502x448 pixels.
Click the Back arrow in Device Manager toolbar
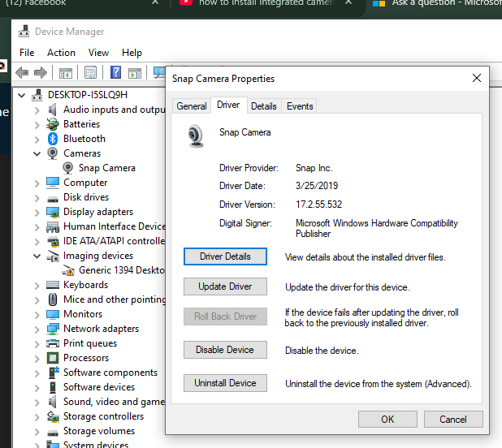22,72
